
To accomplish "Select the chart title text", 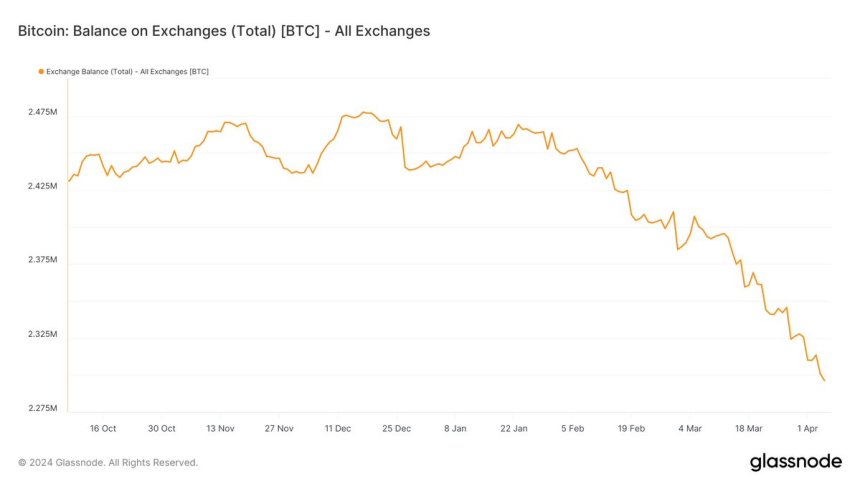I will coord(224,31).
